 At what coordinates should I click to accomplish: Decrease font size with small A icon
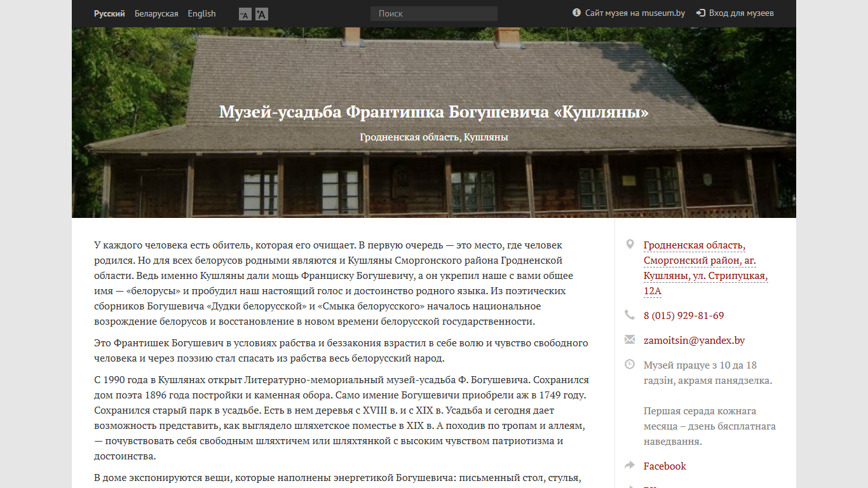245,14
